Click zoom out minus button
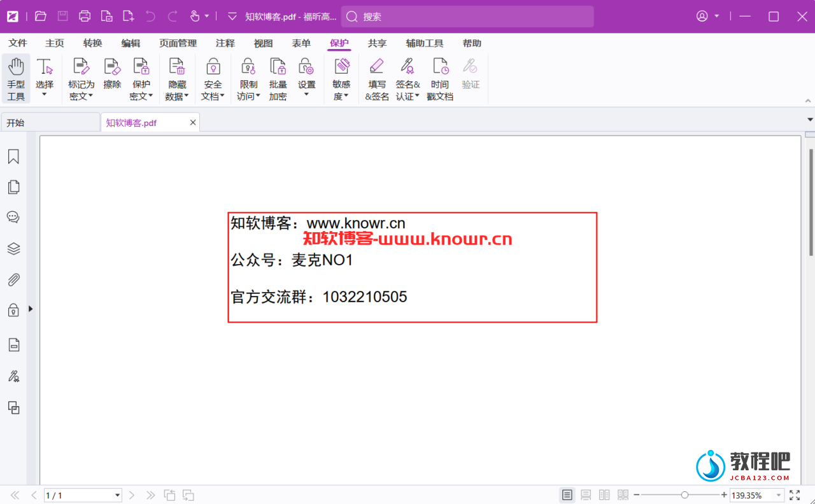The image size is (815, 504). coord(636,495)
